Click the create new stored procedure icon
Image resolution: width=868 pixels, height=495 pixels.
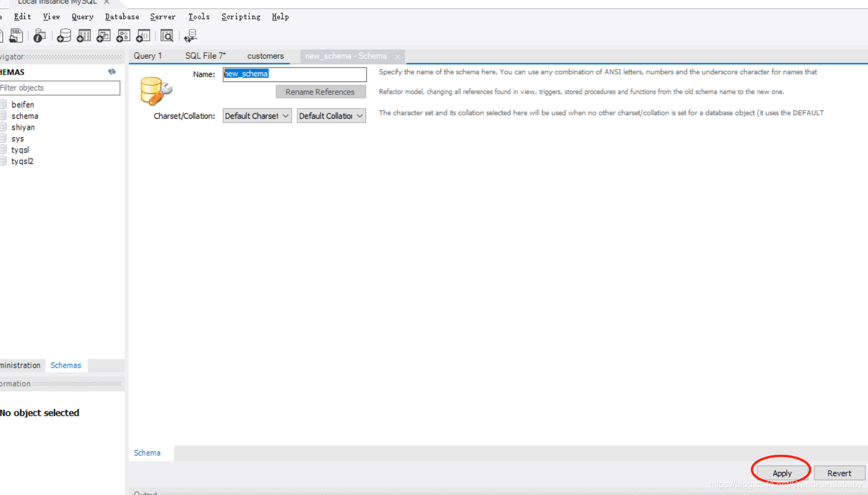(x=123, y=36)
